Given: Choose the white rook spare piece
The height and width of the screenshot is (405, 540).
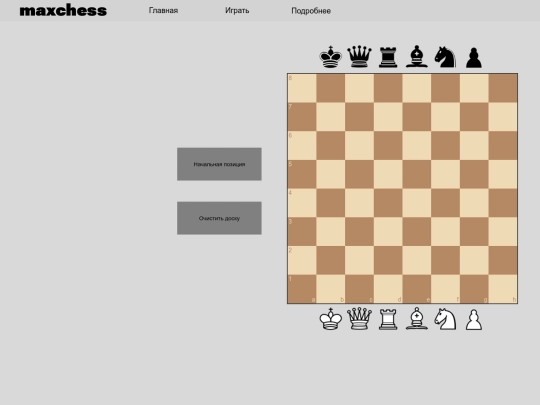Looking at the screenshot, I should pos(388,319).
